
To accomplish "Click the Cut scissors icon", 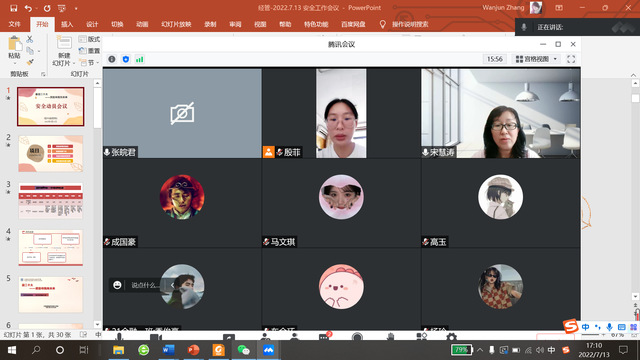I will click(29, 39).
